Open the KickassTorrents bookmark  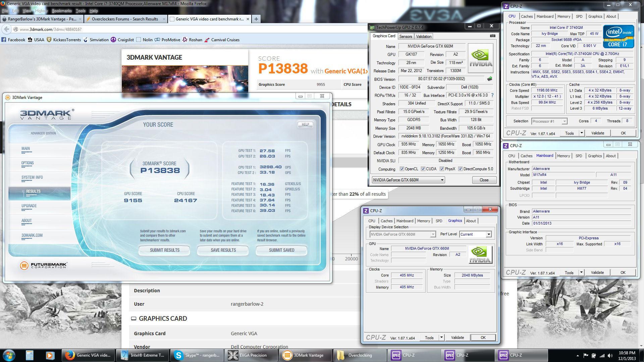click(63, 40)
